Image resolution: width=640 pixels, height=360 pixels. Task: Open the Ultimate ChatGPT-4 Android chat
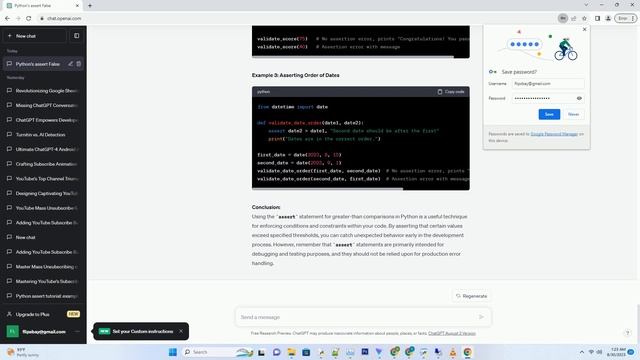click(x=43, y=149)
